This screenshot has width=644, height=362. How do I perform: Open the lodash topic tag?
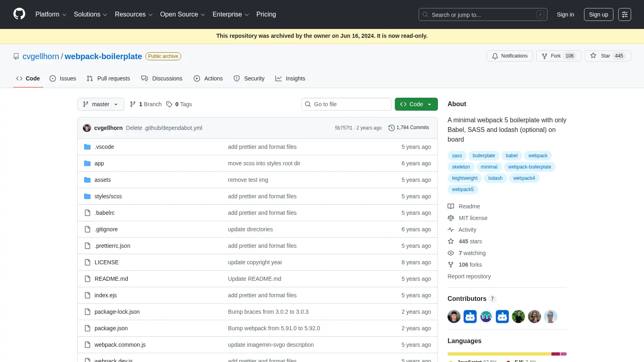pyautogui.click(x=495, y=178)
